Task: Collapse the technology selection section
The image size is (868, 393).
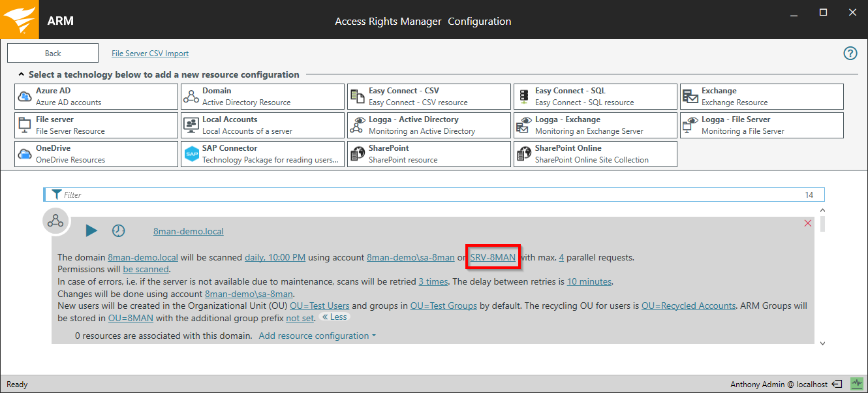Action: pos(22,74)
